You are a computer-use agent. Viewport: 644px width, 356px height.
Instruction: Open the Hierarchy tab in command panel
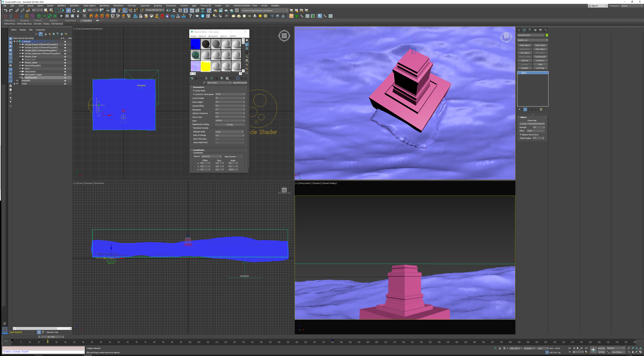tap(530, 30)
